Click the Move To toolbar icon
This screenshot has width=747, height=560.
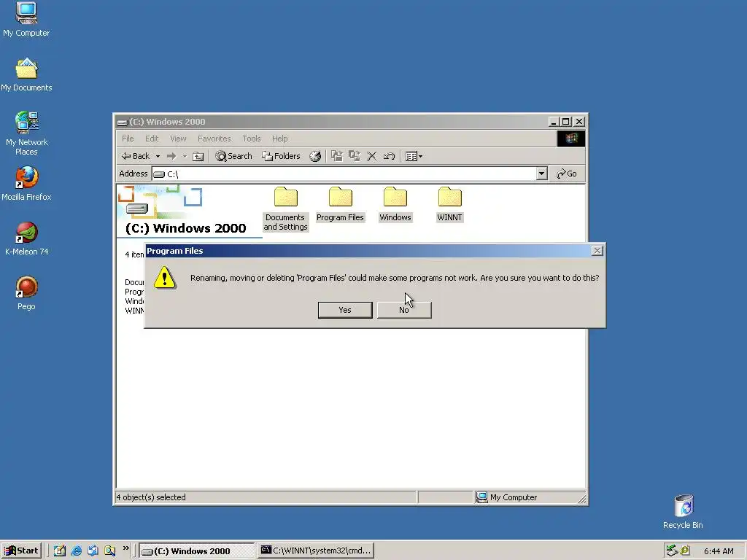click(337, 156)
